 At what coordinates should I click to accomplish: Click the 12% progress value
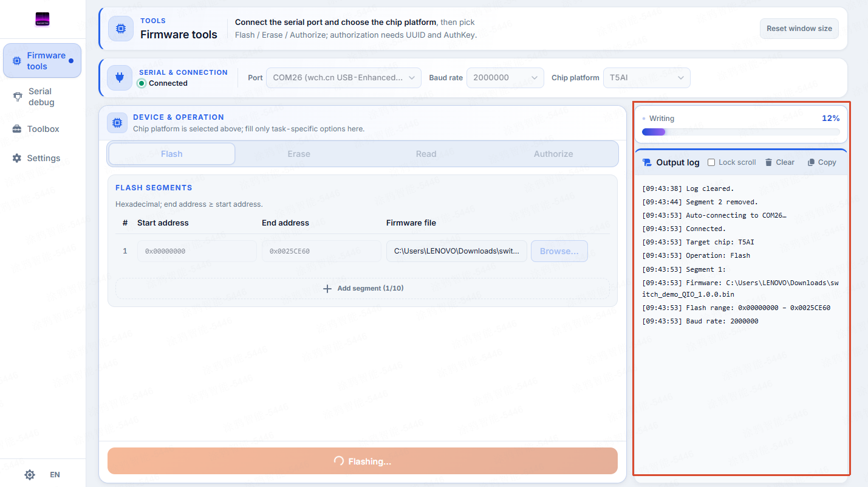(830, 118)
